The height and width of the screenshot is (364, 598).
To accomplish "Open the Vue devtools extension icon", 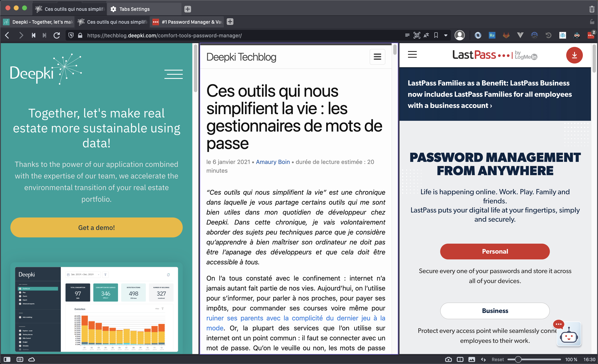I will pyautogui.click(x=520, y=35).
